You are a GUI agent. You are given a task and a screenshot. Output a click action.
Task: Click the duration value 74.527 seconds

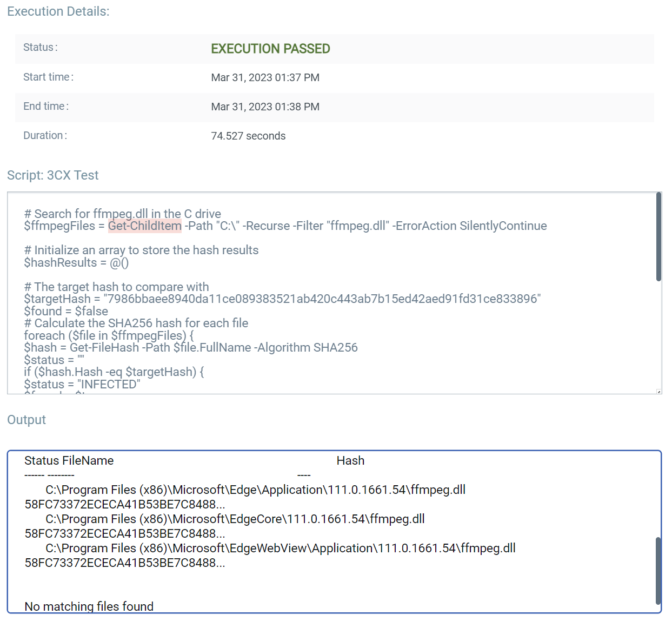pos(248,136)
